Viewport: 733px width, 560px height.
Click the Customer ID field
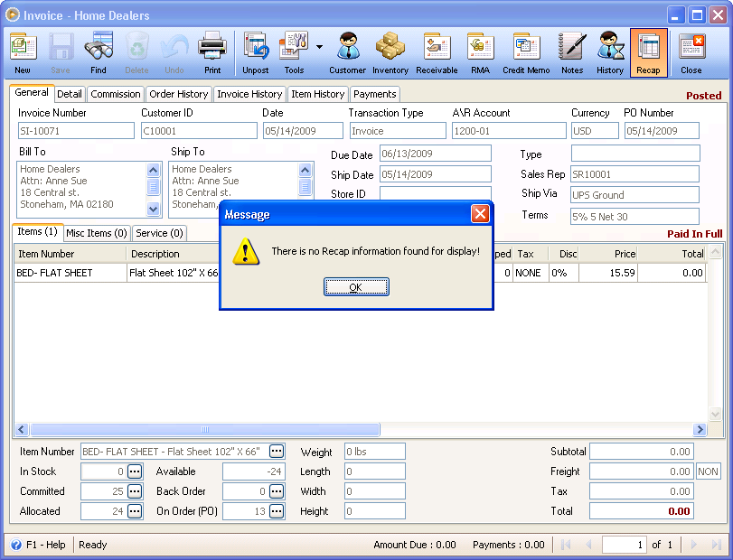point(199,131)
